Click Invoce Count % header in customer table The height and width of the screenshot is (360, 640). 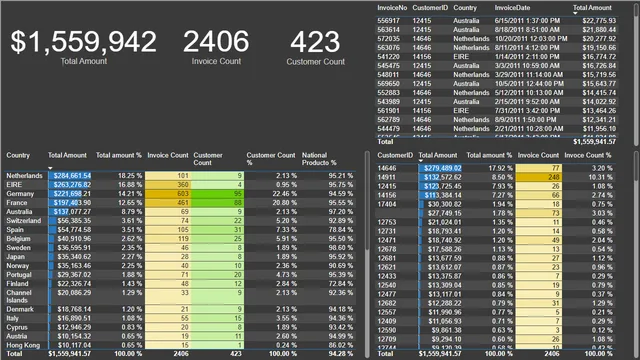pyautogui.click(x=587, y=155)
